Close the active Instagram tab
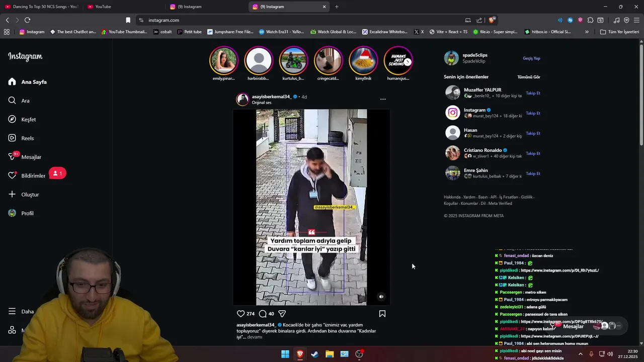The width and height of the screenshot is (644, 362). (324, 7)
